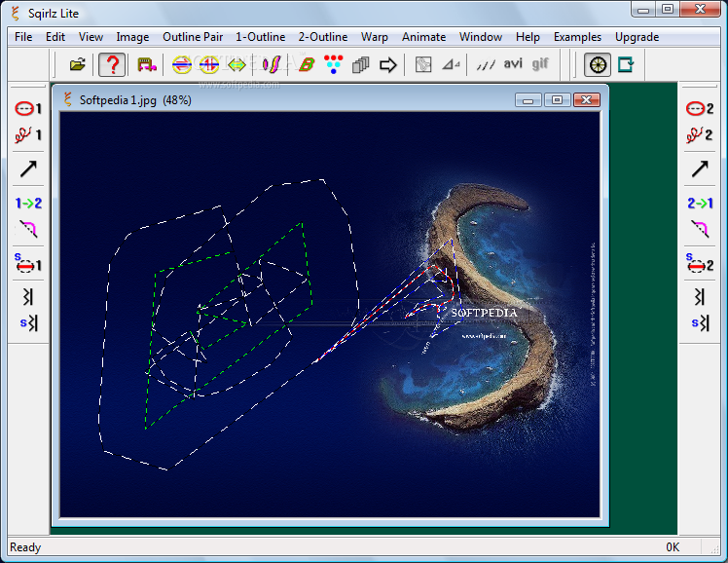Open the File menu
Screen dimensions: 728x563
(x=23, y=37)
